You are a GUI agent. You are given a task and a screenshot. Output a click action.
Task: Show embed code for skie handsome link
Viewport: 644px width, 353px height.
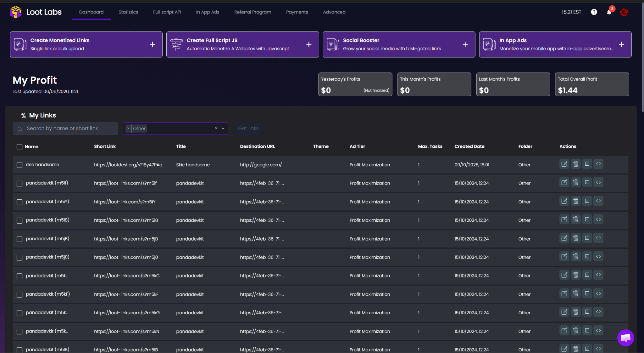coord(598,164)
